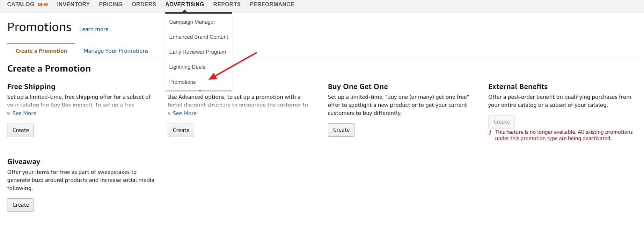Select Campaign Manager from dropdown
The height and width of the screenshot is (236, 644).
pos(192,22)
